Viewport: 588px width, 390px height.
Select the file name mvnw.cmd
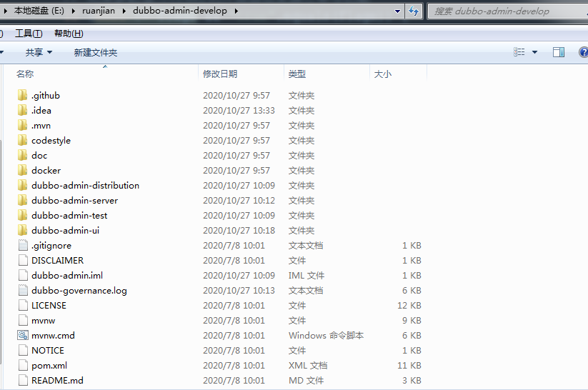coord(53,335)
